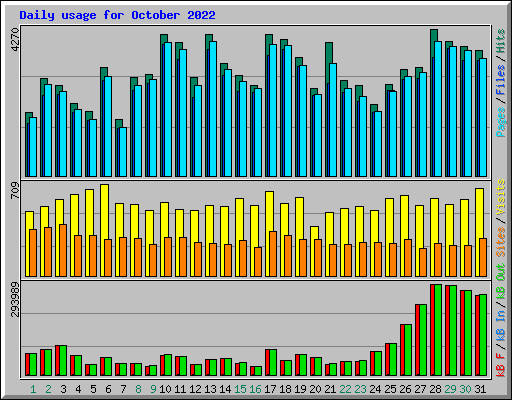Click the tallest hits bar on day 28
The height and width of the screenshot is (400, 512).
pos(434,35)
